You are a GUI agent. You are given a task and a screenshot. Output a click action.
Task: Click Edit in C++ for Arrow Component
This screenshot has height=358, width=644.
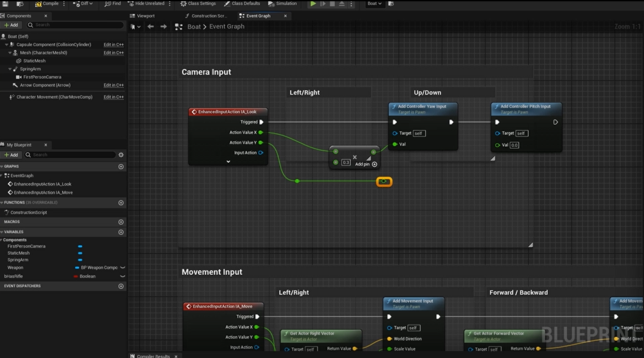pos(113,85)
